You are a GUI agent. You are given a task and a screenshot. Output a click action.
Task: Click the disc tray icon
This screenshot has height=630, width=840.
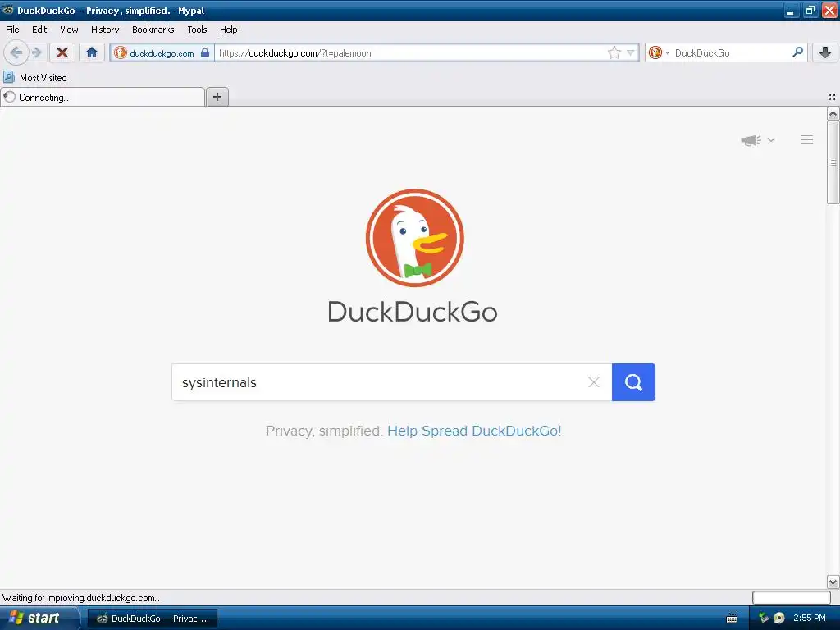pos(779,618)
